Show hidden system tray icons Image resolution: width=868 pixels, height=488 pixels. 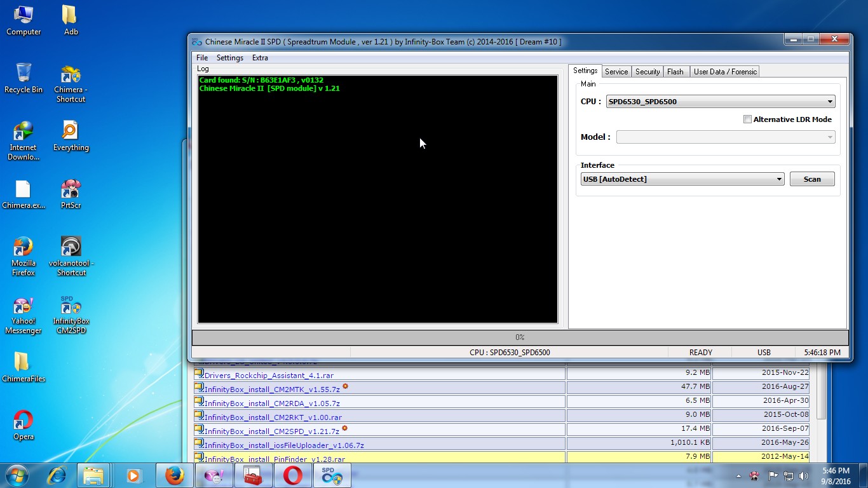pyautogui.click(x=738, y=475)
